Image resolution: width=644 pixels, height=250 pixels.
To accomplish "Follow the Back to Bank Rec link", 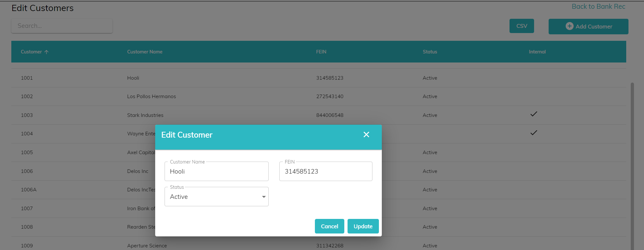I will (x=598, y=6).
